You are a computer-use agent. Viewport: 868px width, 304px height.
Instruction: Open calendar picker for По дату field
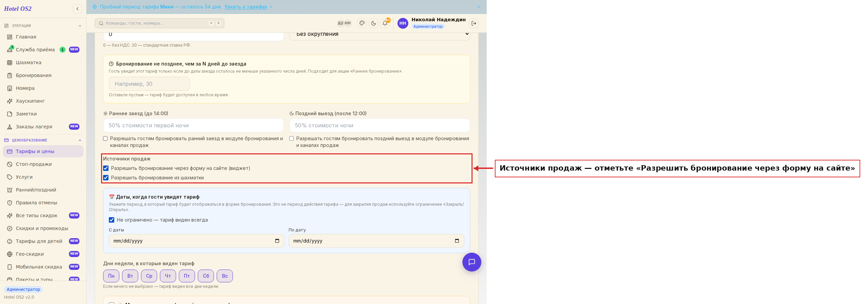pyautogui.click(x=457, y=241)
